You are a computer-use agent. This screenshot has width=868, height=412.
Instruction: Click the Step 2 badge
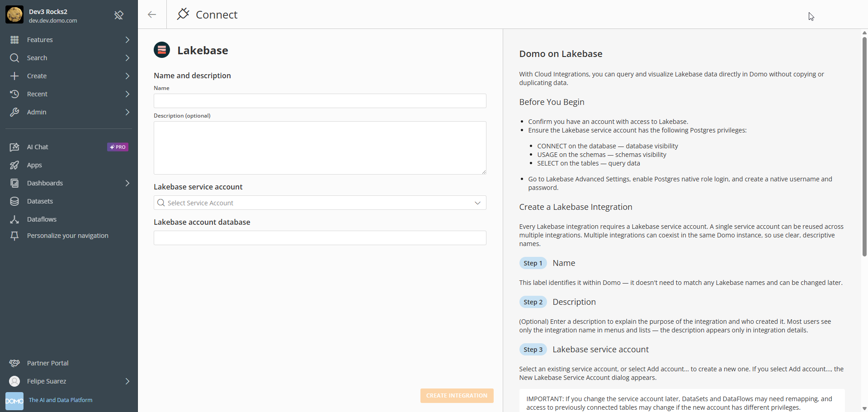pyautogui.click(x=533, y=302)
